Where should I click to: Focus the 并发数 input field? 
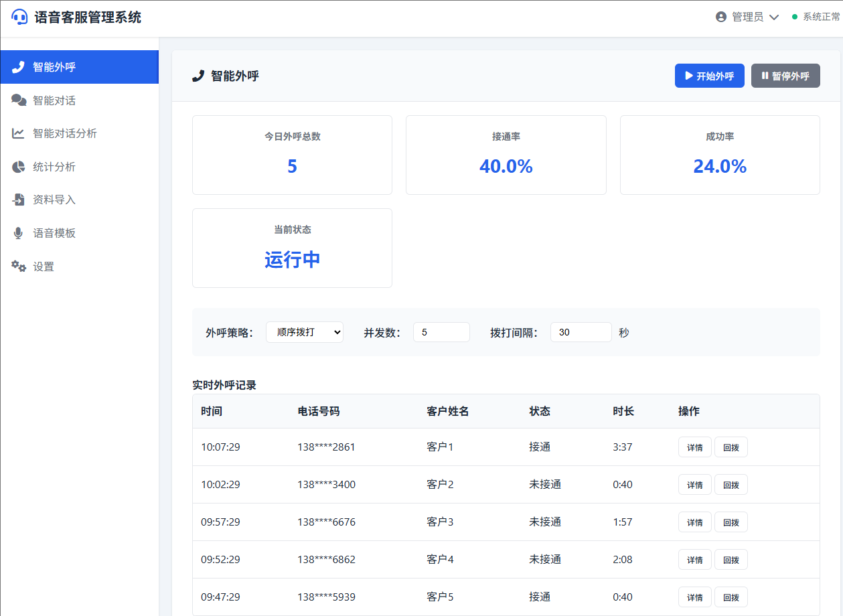click(x=441, y=332)
